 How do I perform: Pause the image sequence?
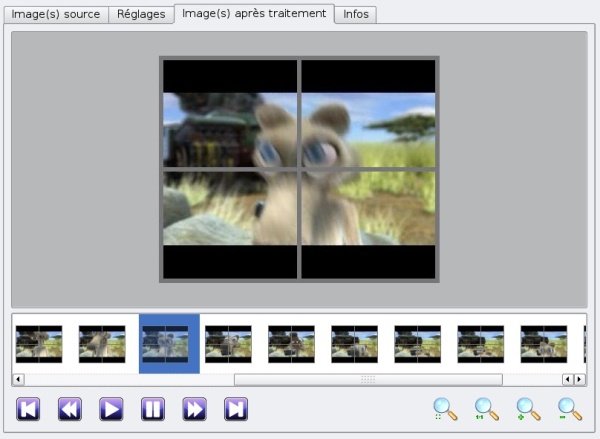tap(153, 409)
